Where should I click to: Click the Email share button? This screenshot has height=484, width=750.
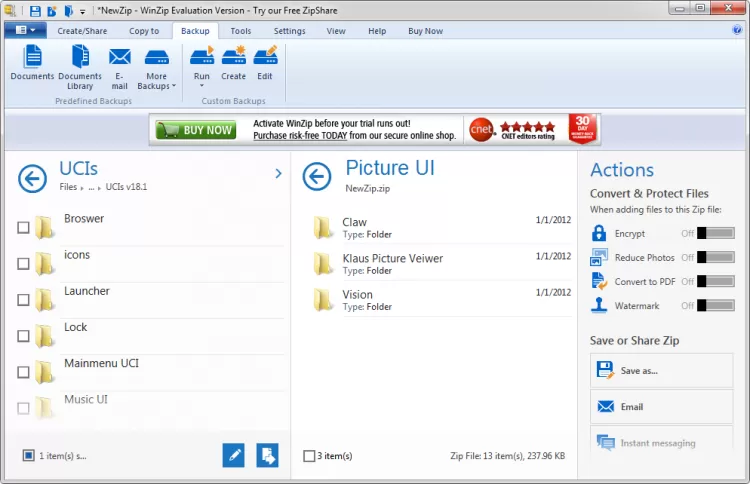pyautogui.click(x=662, y=407)
